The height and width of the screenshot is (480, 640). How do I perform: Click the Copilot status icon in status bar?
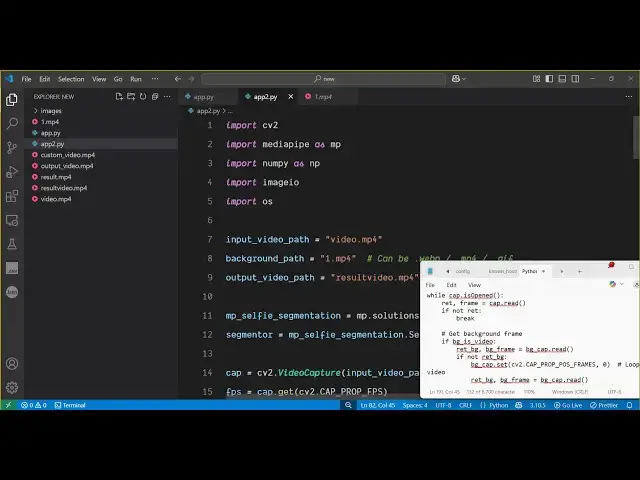(x=518, y=405)
